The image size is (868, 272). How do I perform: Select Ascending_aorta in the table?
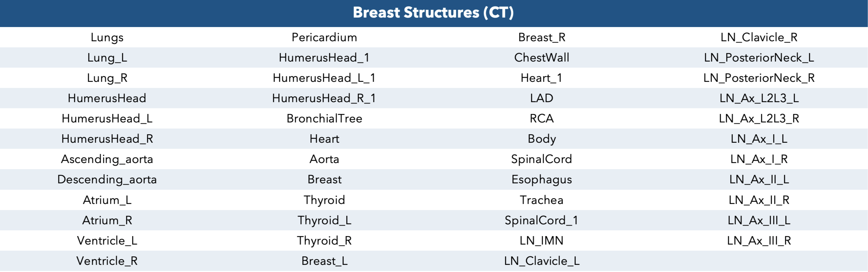click(x=107, y=159)
